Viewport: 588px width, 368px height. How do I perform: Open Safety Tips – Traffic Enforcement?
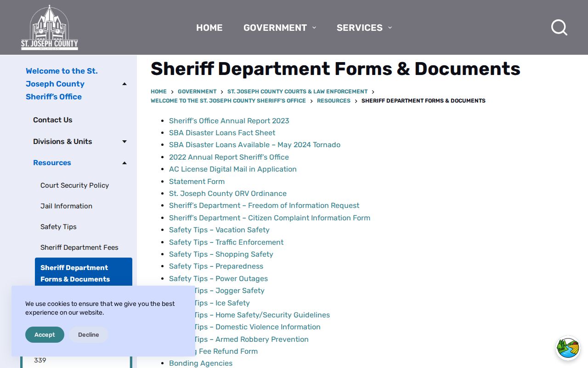pyautogui.click(x=226, y=242)
